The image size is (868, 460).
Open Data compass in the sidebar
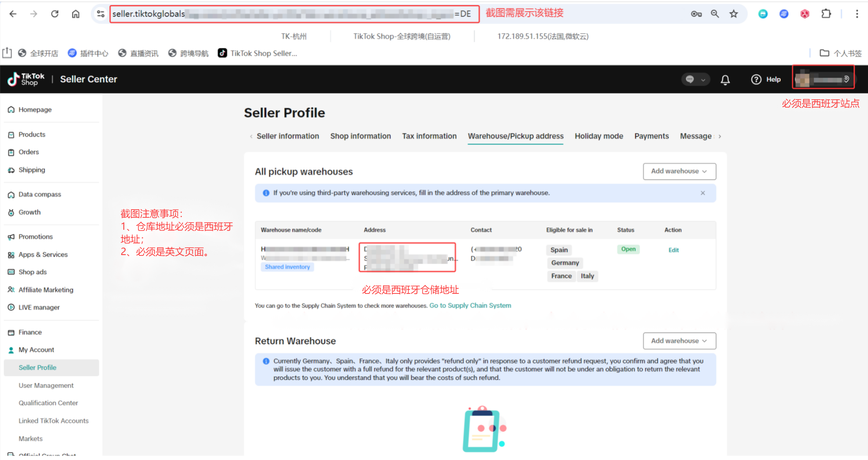(x=40, y=194)
